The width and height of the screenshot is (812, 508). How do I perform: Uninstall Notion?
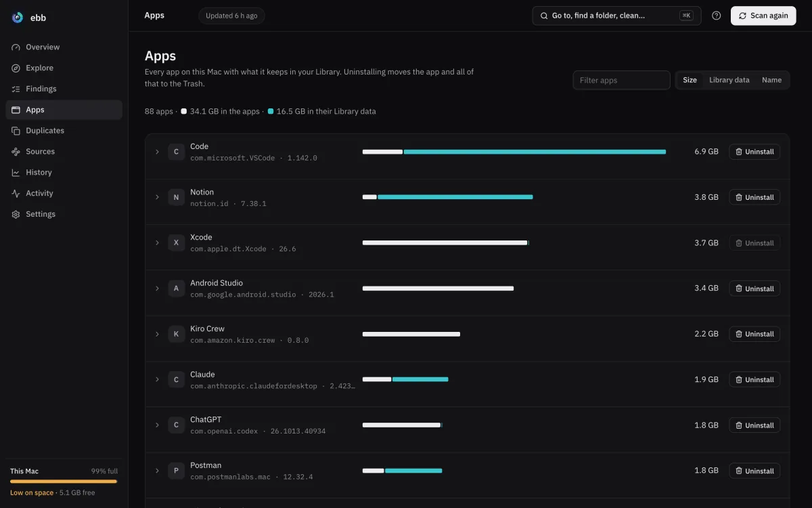[754, 197]
